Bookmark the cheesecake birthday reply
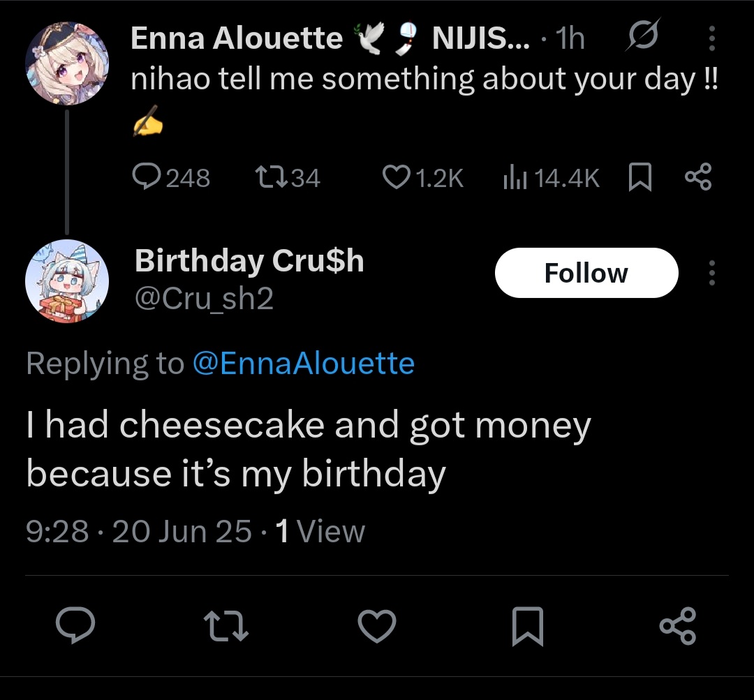754x700 pixels. click(x=528, y=626)
